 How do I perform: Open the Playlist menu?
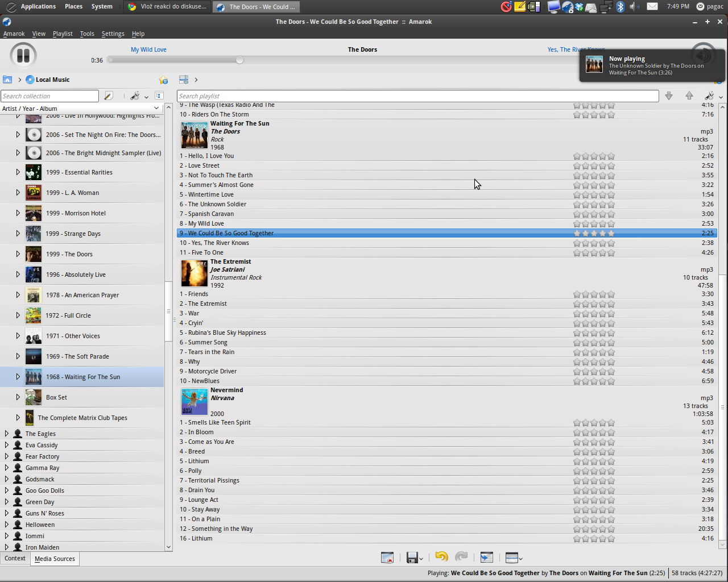tap(63, 34)
